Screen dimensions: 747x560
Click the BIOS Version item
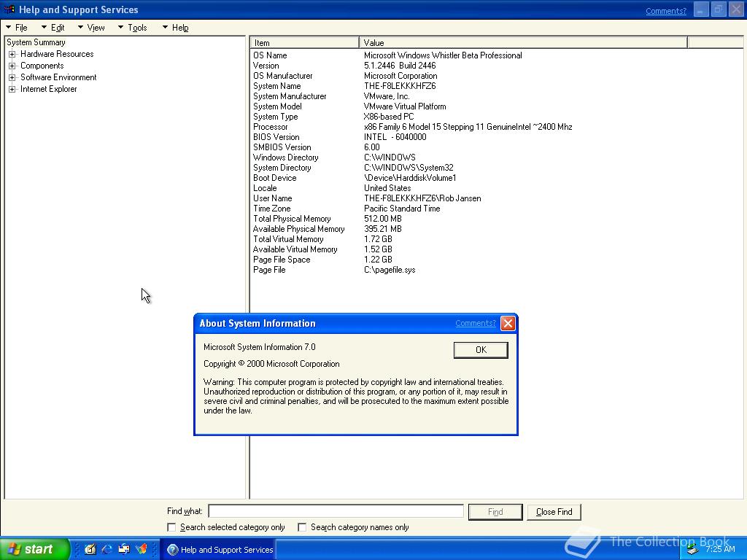(x=276, y=137)
